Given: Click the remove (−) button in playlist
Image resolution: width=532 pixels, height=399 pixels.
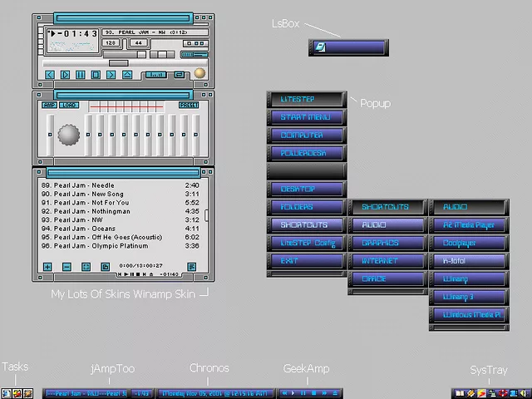Looking at the screenshot, I should (x=66, y=267).
